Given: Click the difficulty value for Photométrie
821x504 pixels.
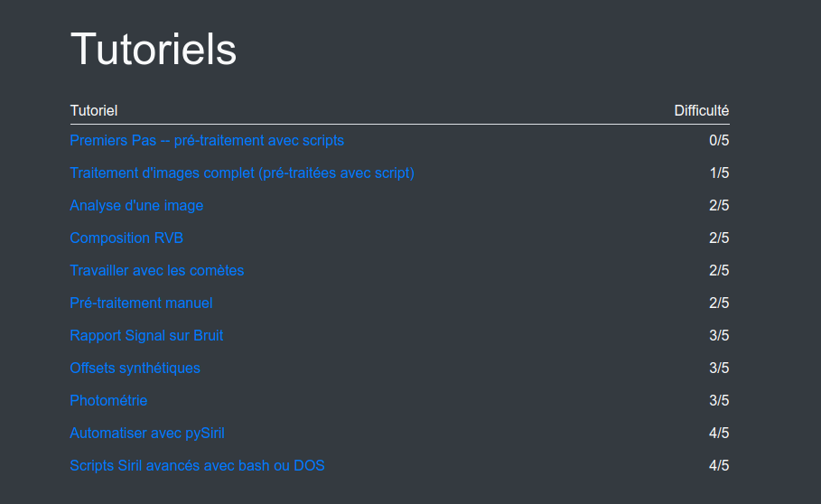Looking at the screenshot, I should 719,401.
